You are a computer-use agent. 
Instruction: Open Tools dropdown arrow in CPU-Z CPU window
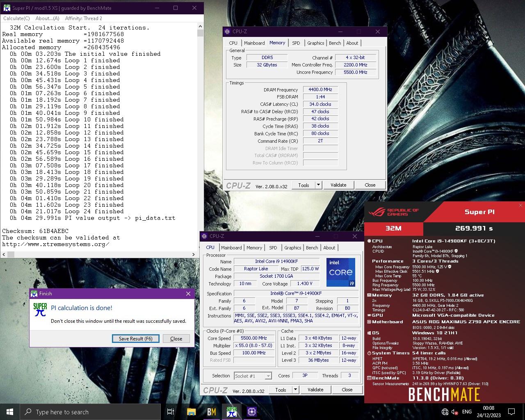pyautogui.click(x=295, y=390)
